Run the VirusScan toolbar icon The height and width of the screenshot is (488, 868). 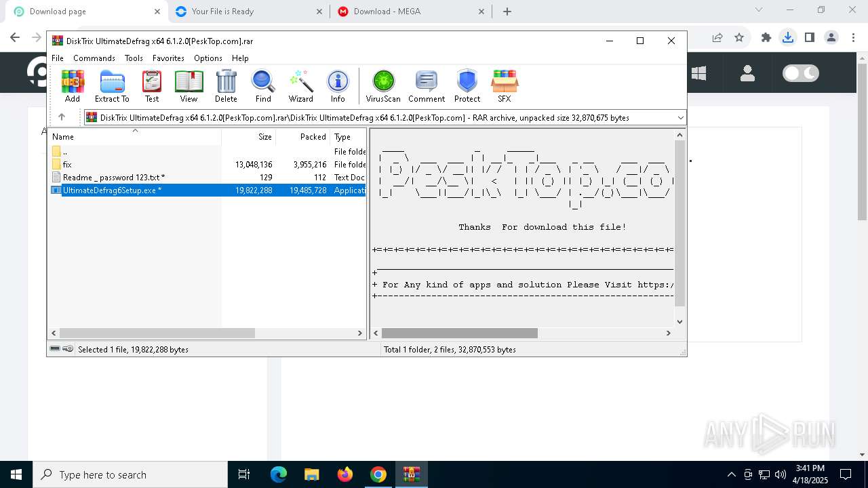click(383, 86)
